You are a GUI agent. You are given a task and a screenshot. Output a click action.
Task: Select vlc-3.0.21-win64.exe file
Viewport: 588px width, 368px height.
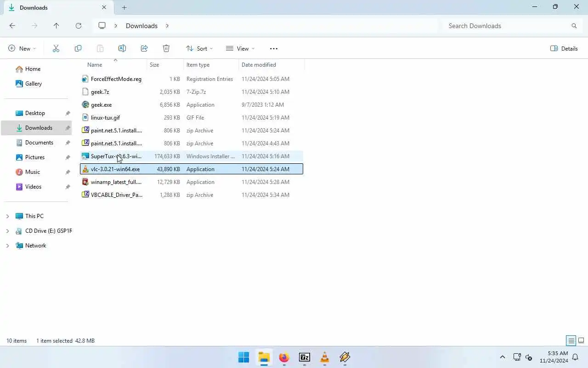[192, 169]
